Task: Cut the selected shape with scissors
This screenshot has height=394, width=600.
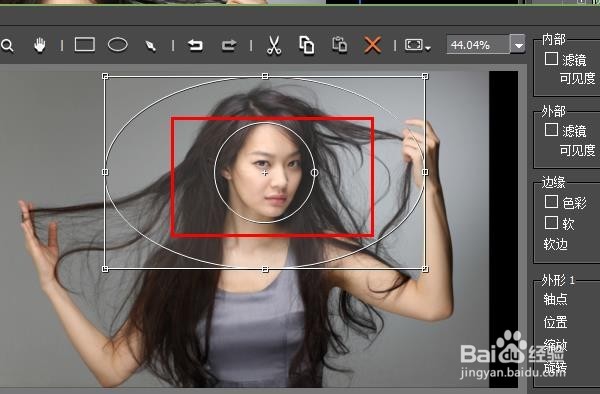Action: pyautogui.click(x=274, y=46)
